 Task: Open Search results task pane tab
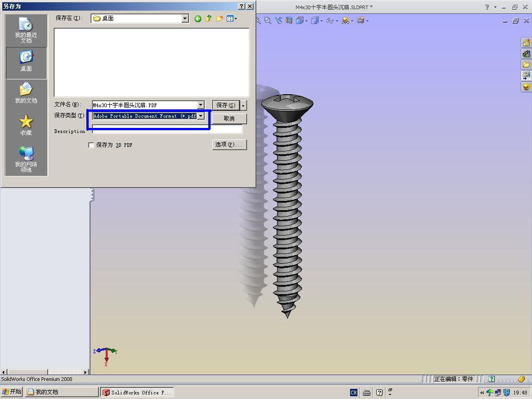point(526,75)
